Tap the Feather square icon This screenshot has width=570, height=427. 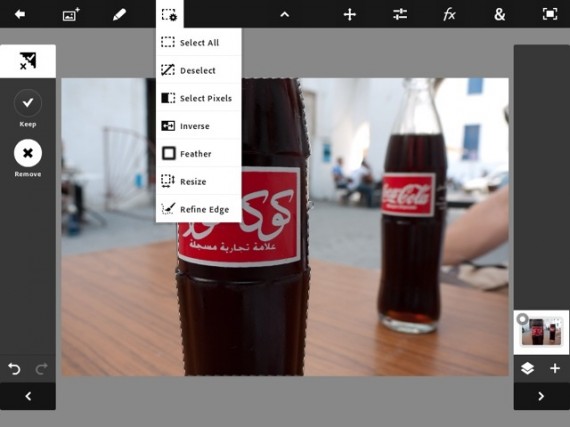pyautogui.click(x=168, y=153)
